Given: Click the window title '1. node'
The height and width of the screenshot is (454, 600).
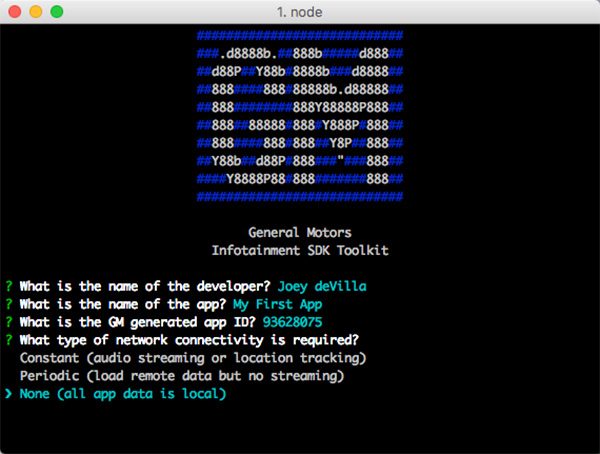Looking at the screenshot, I should pyautogui.click(x=300, y=12).
